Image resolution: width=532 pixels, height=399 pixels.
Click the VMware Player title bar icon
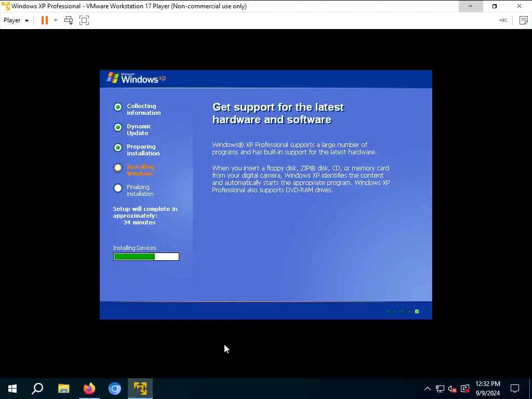tap(5, 6)
